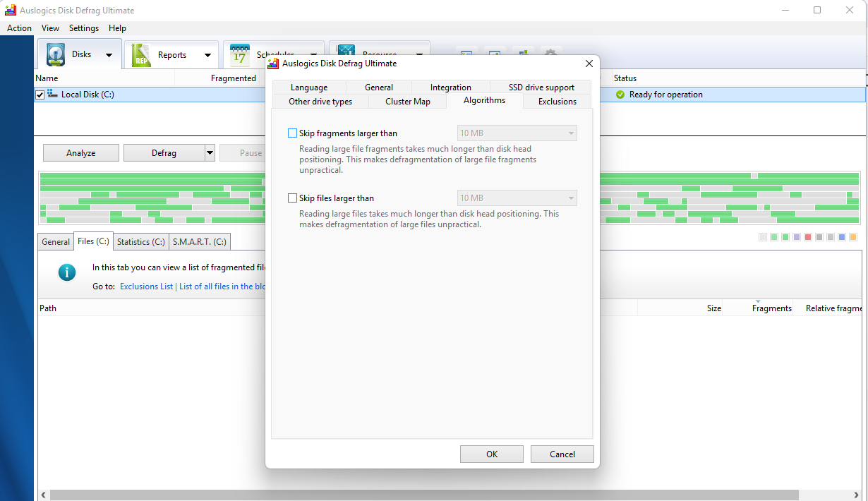Open the List of all files link
Image resolution: width=868 pixels, height=501 pixels.
[x=222, y=286]
